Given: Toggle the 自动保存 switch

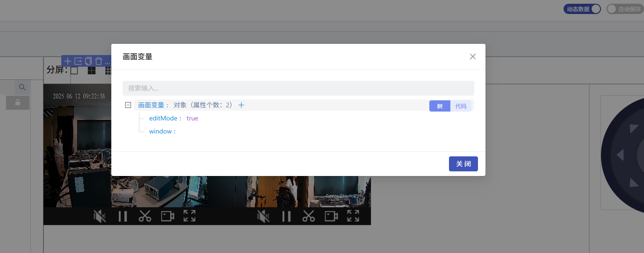Looking at the screenshot, I should click(624, 9).
